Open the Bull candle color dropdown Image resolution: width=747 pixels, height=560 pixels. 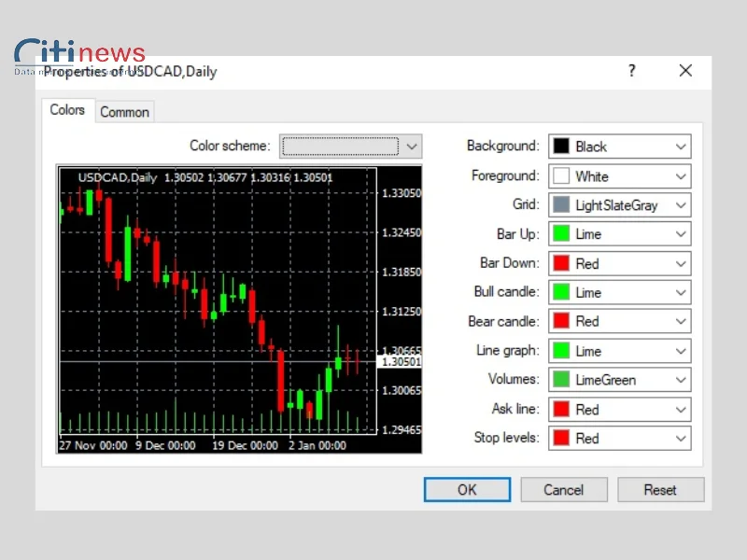point(619,292)
